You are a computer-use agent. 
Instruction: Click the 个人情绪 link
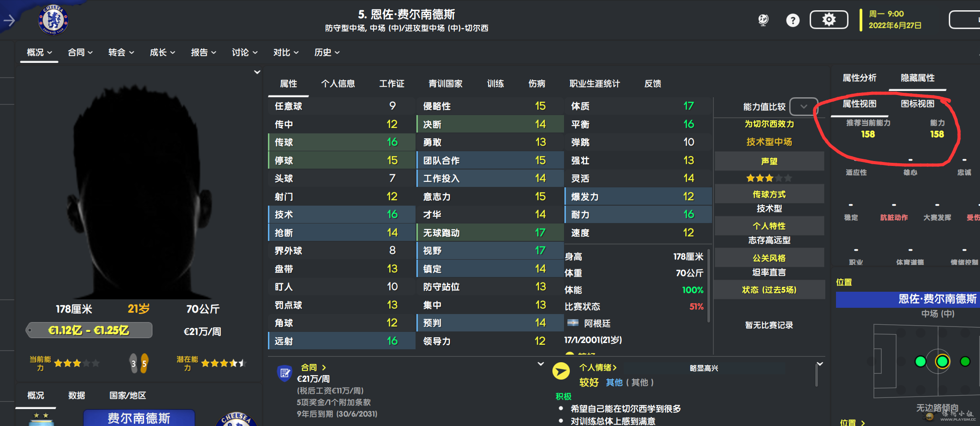(x=597, y=368)
